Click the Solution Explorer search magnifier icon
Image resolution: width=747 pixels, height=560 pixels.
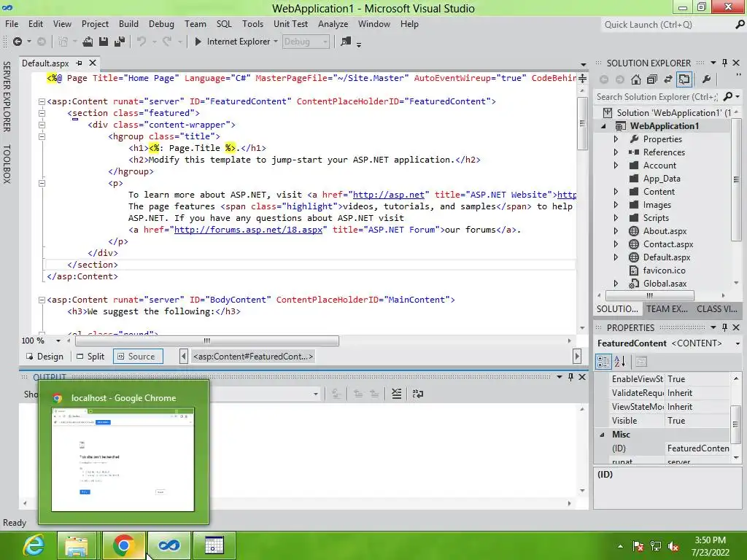point(727,97)
